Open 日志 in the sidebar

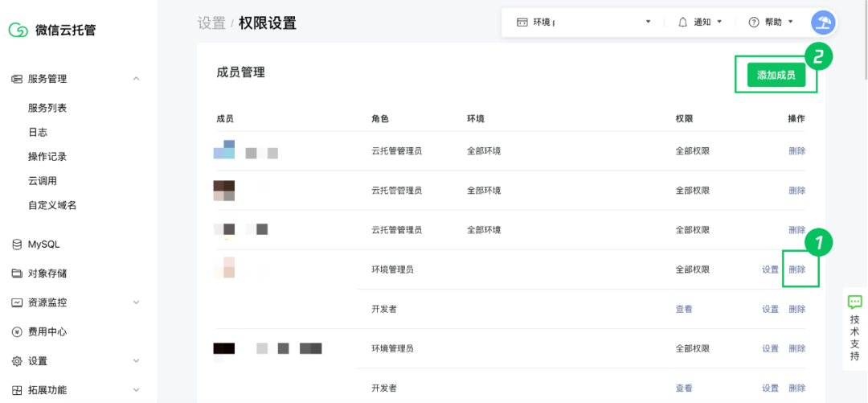tap(38, 133)
